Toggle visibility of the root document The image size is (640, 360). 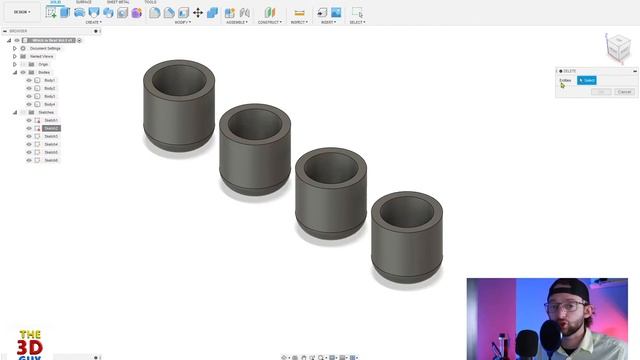[x=17, y=40]
